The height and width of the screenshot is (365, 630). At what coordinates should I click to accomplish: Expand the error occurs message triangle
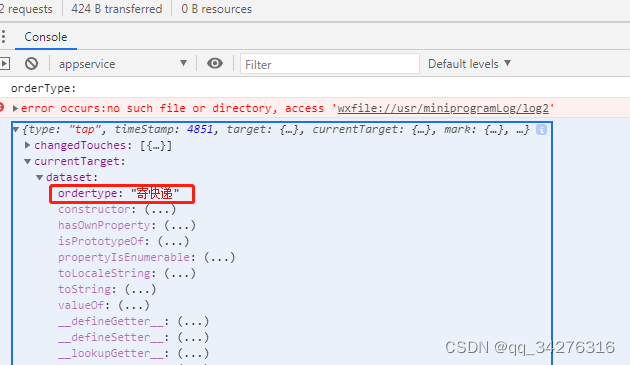15,108
